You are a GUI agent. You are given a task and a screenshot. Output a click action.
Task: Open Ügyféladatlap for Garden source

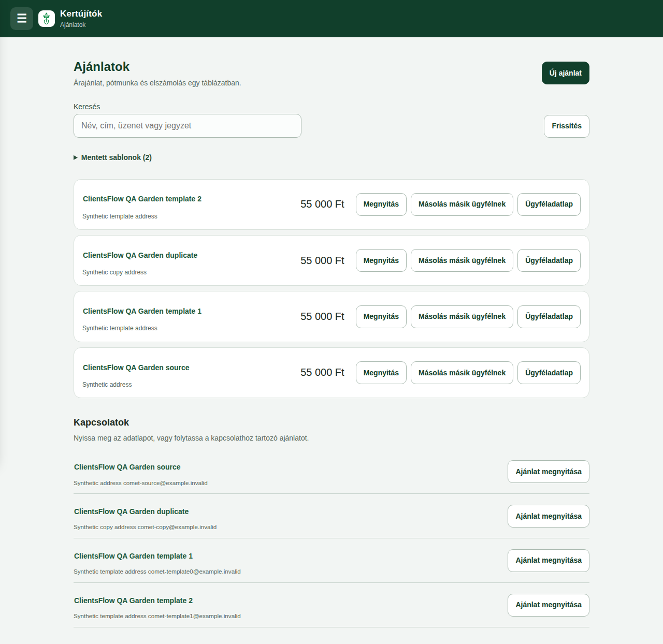[549, 373]
